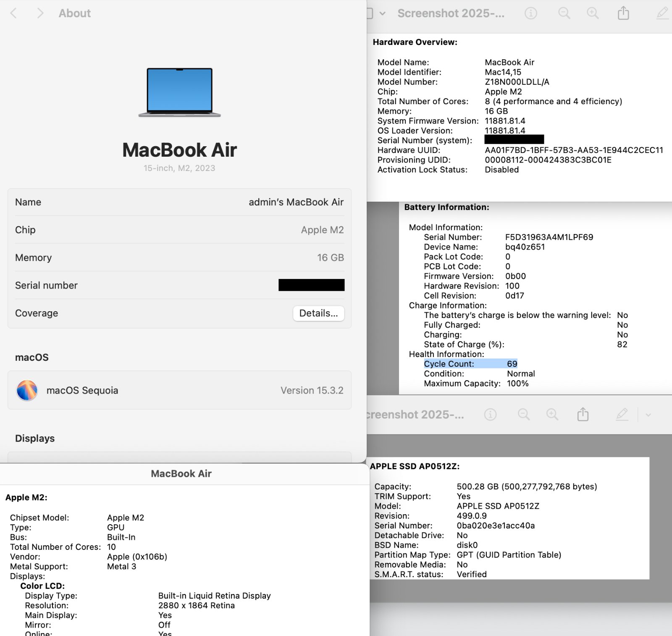Click the BSD Name disk0 value
This screenshot has width=672, height=636.
467,545
